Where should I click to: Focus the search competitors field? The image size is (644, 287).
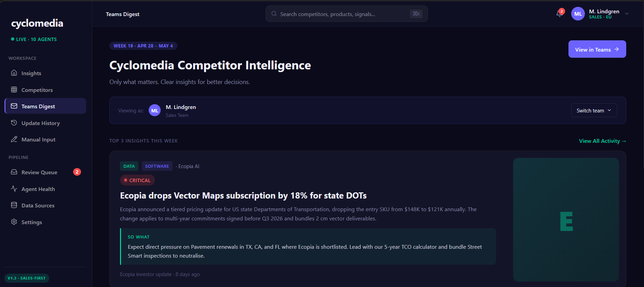347,14
